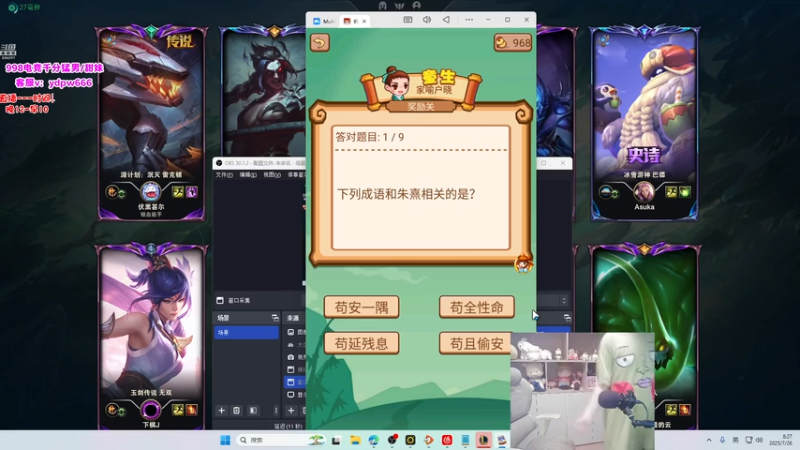
Task: Open NetEase Cloud Music taskbar icon
Action: point(447,440)
